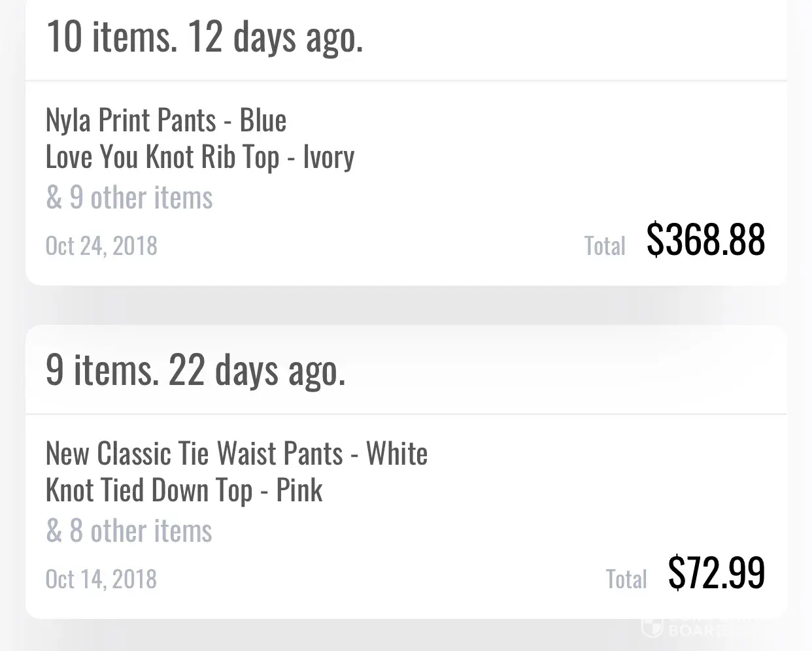Click the Oct 24, 2018 order date
The width and height of the screenshot is (812, 651).
point(101,246)
